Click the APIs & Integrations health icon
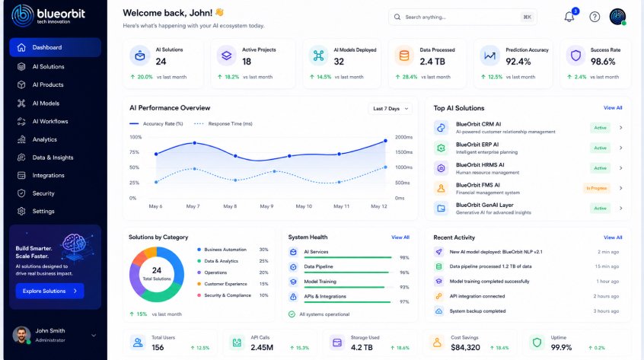The image size is (644, 360). (x=293, y=296)
